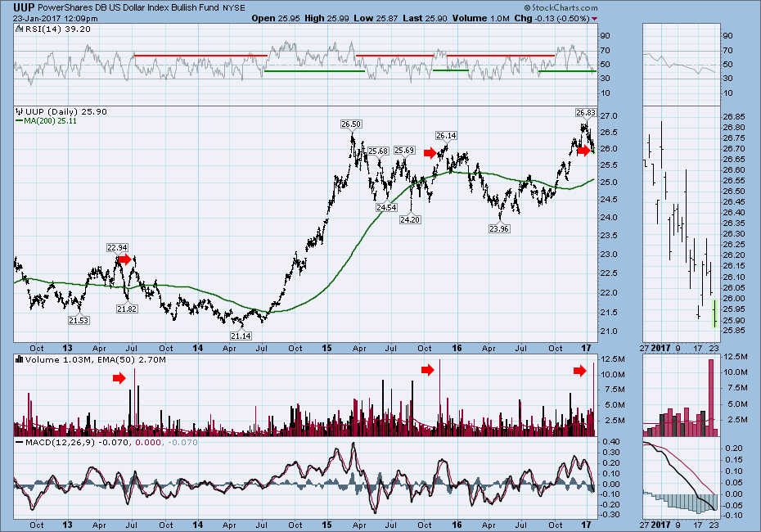
Task: Click the 25.69 price label
Action: [x=404, y=151]
